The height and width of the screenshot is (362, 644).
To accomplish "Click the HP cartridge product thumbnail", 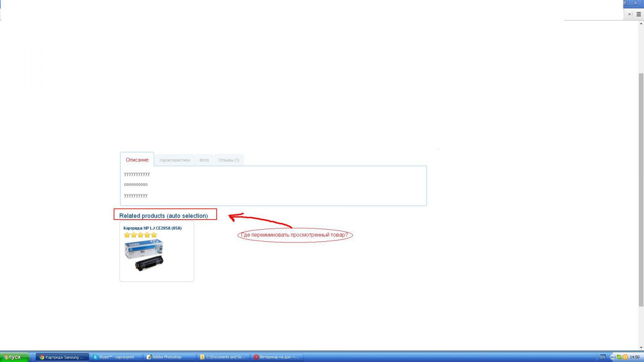I will coord(144,255).
